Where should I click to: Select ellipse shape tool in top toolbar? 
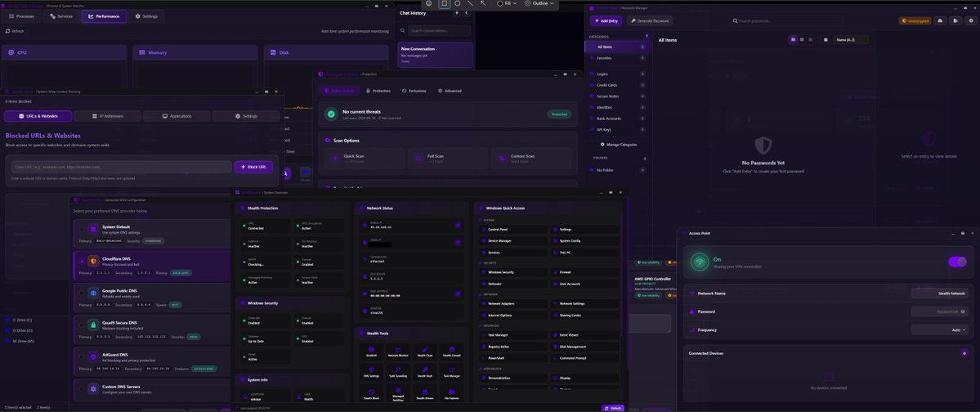pyautogui.click(x=458, y=3)
